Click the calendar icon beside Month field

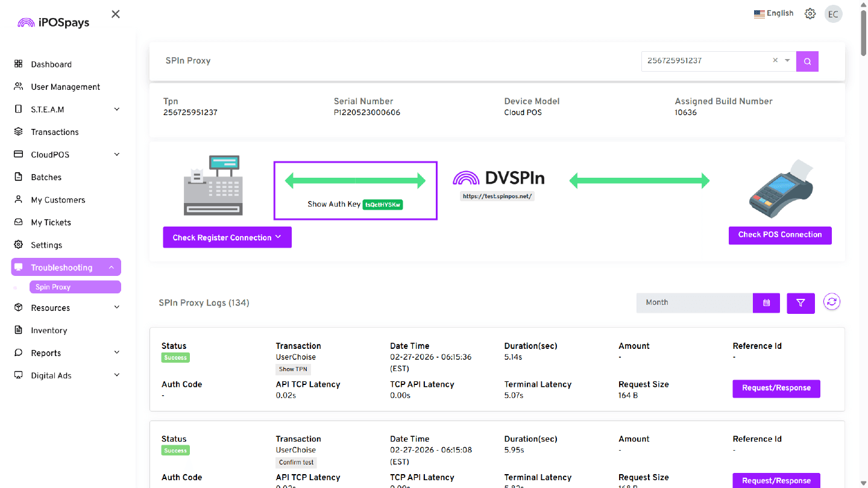click(766, 303)
